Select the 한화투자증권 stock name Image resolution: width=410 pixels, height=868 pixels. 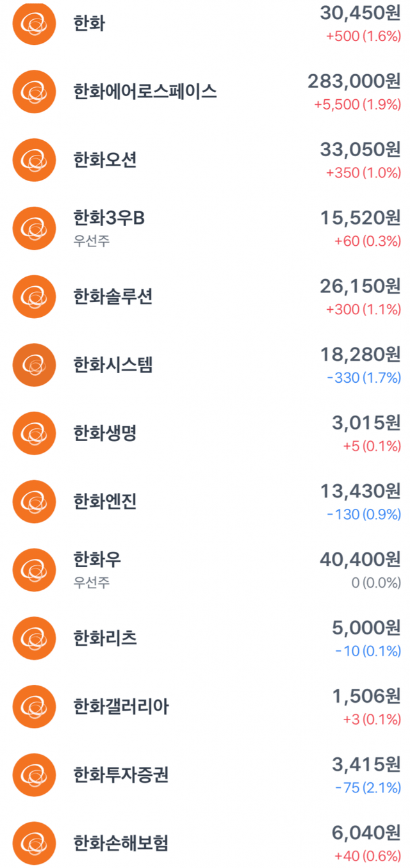point(121,775)
